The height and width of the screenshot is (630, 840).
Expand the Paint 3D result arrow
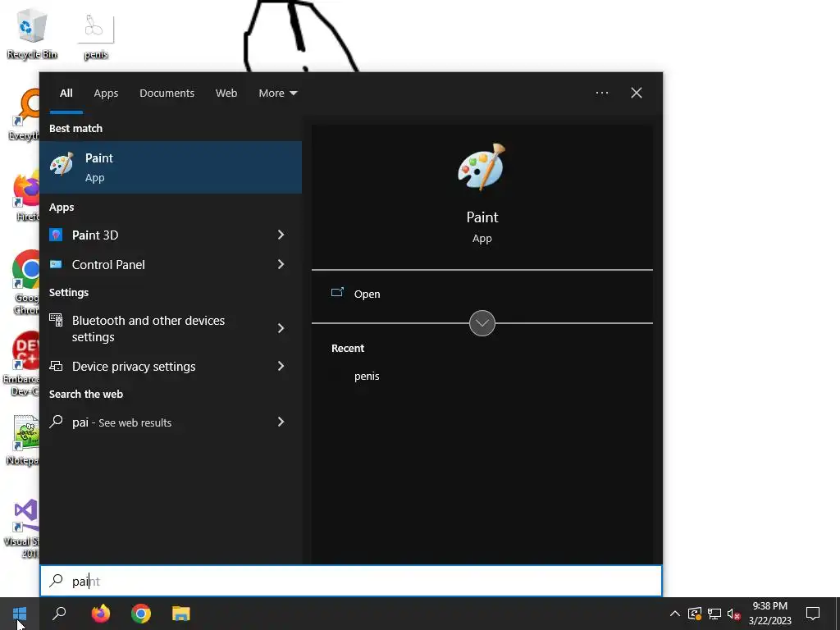(x=281, y=235)
